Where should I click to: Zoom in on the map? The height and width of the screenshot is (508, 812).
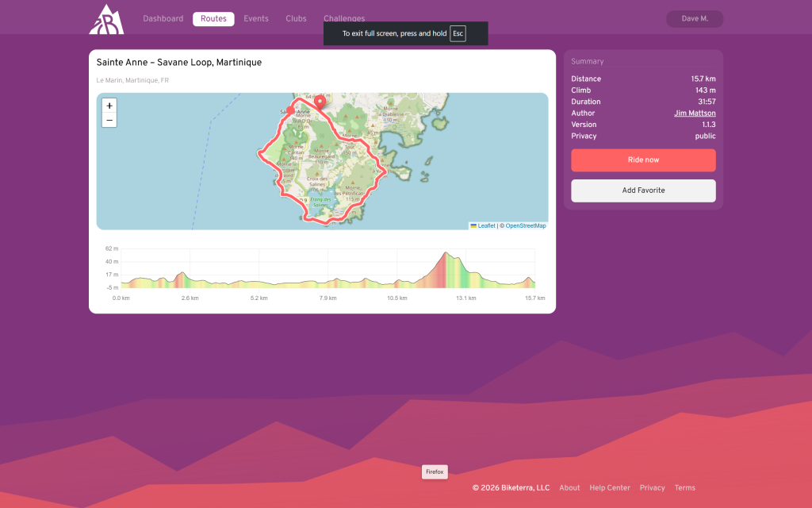[109, 106]
